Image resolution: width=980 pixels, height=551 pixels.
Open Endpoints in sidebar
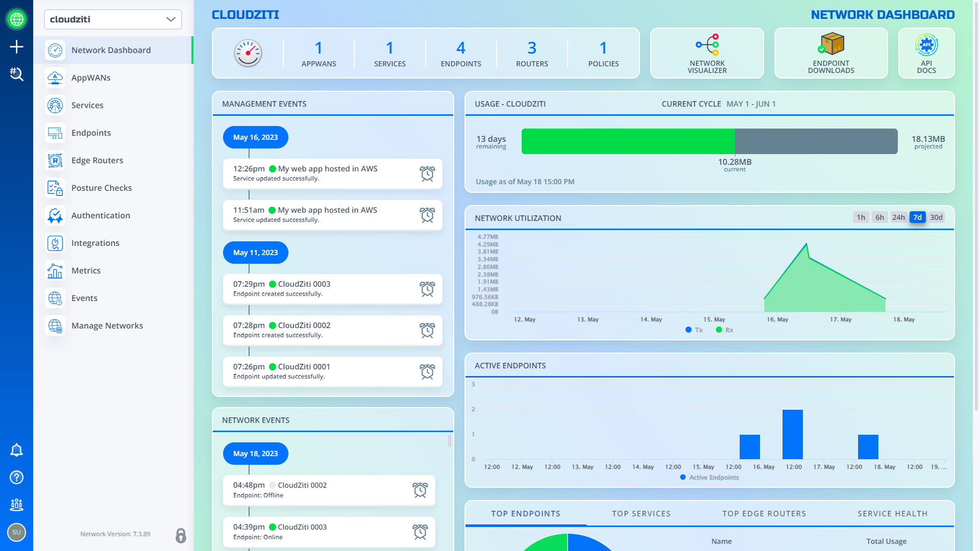tap(113, 133)
